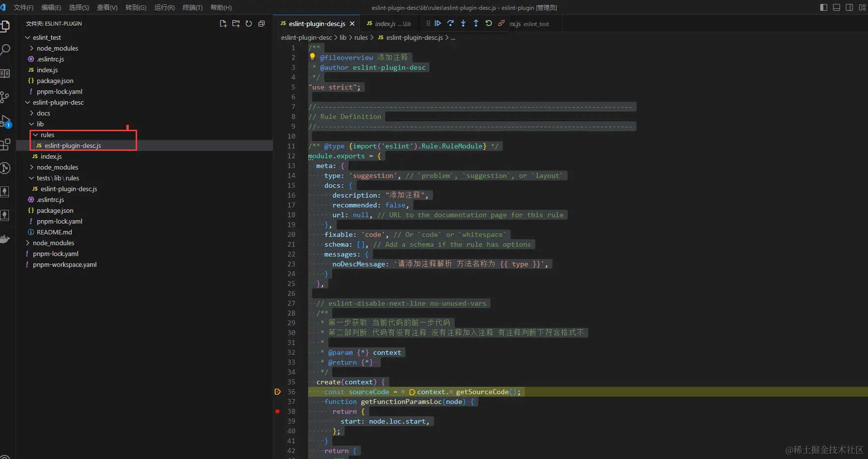Open the 终端(T) menu

pos(193,7)
